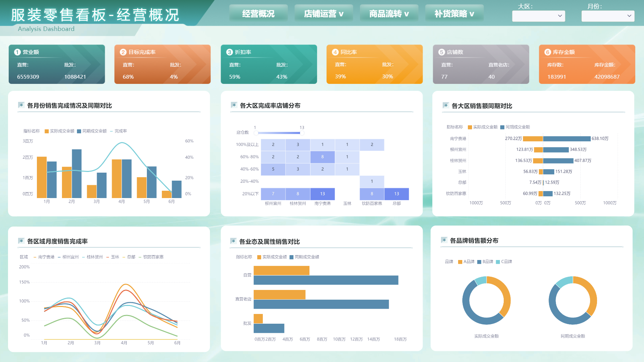The image size is (644, 362).
Task: Click the 柳州宜州 40%-60% heatmap cell showing 5
Action: [273, 169]
